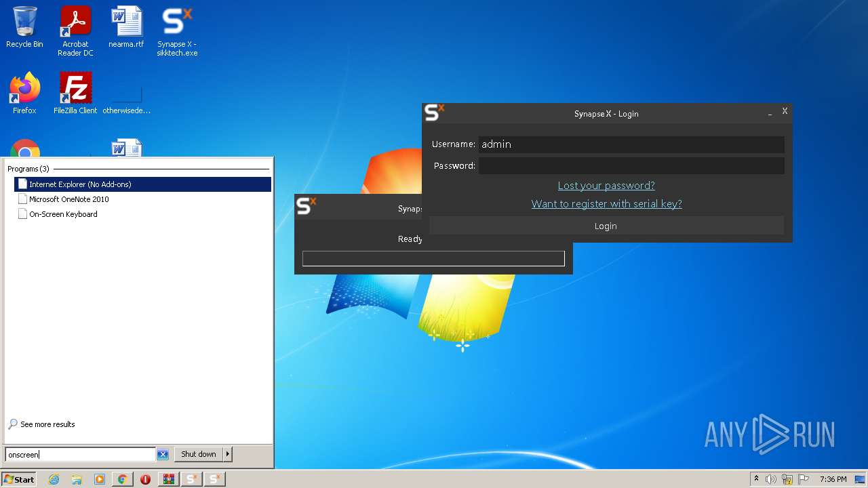The width and height of the screenshot is (868, 488).
Task: Expand Shut down options arrow
Action: [x=228, y=454]
